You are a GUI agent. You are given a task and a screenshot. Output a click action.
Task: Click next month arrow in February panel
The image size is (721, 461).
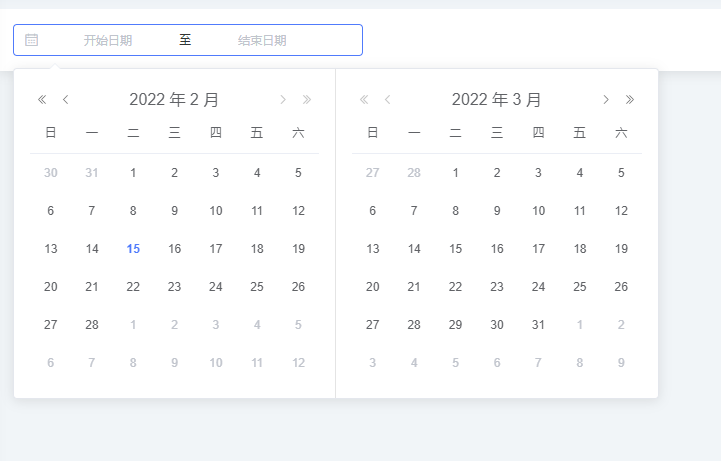(x=283, y=99)
